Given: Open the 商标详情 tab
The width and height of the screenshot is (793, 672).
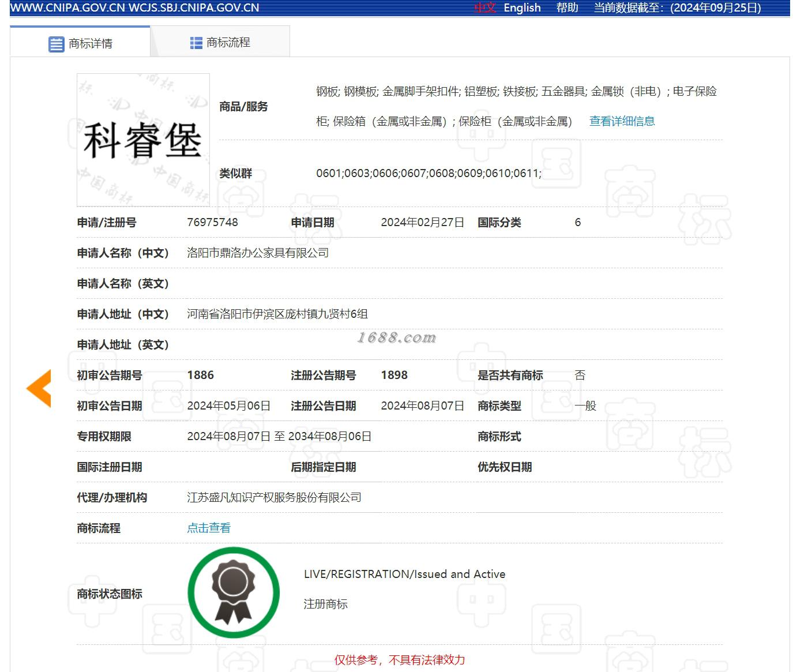Looking at the screenshot, I should pos(80,43).
